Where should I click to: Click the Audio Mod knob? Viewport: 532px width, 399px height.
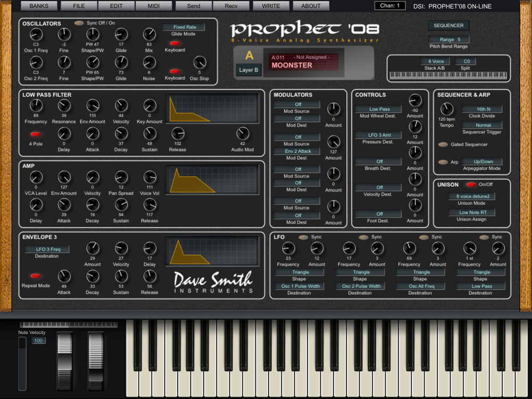click(x=243, y=134)
